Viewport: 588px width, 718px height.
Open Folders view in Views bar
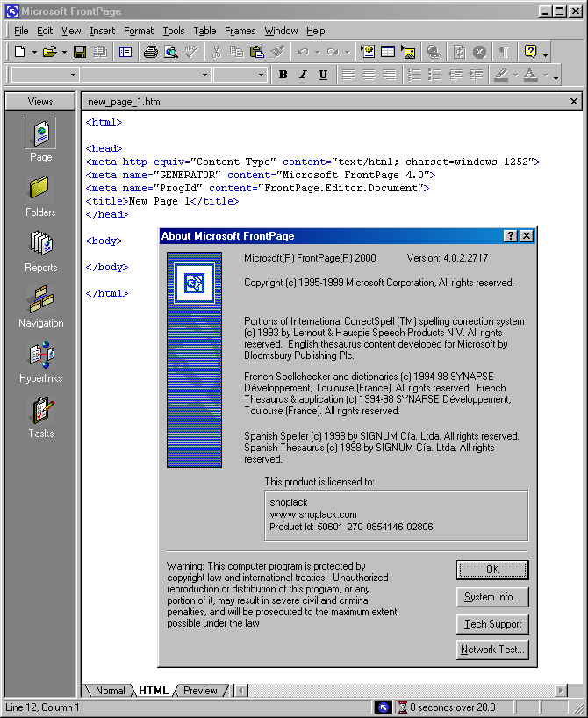click(x=40, y=196)
